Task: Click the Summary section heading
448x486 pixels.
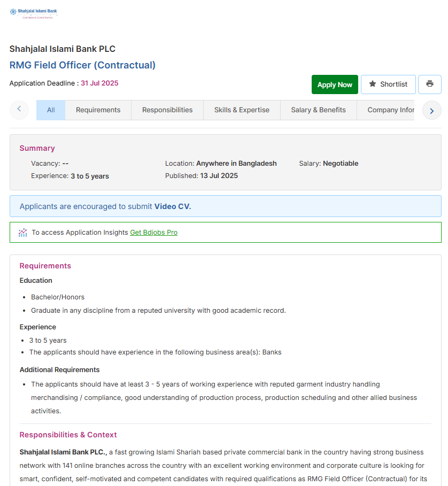Action: point(37,148)
